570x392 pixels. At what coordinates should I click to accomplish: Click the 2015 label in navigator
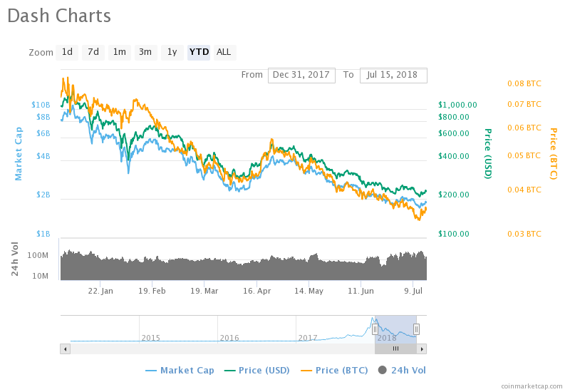(x=151, y=338)
